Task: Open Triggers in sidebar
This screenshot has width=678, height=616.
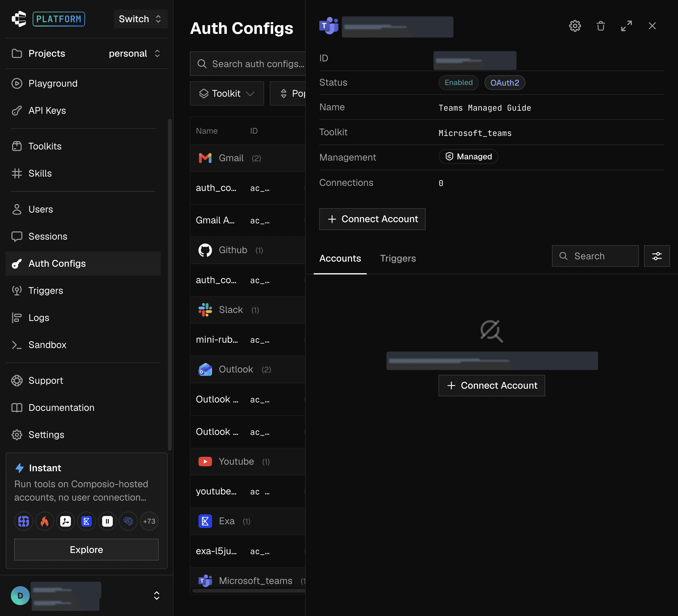Action: [x=83, y=291]
